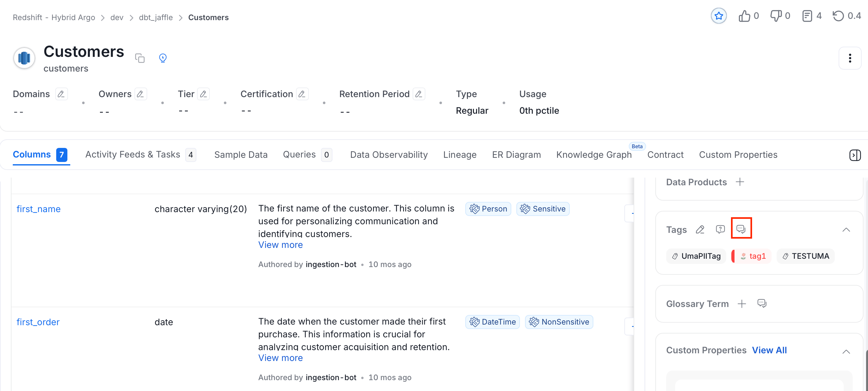Copy Customers link with copy icon
868x391 pixels.
coord(140,58)
